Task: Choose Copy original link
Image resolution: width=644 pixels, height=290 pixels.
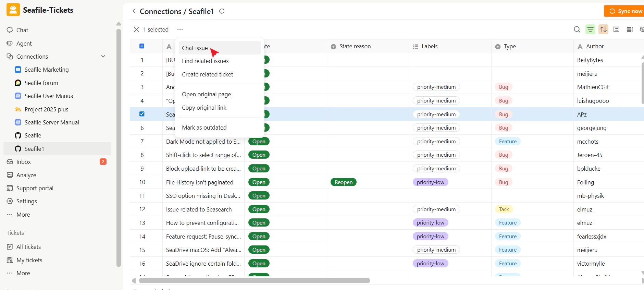Action: [220, 108]
